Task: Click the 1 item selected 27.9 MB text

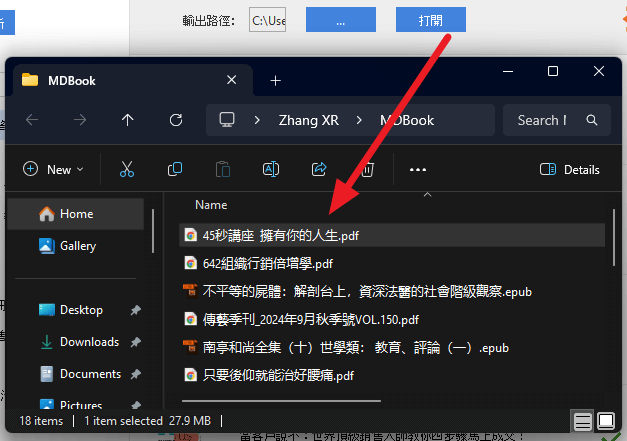Action: pyautogui.click(x=148, y=421)
